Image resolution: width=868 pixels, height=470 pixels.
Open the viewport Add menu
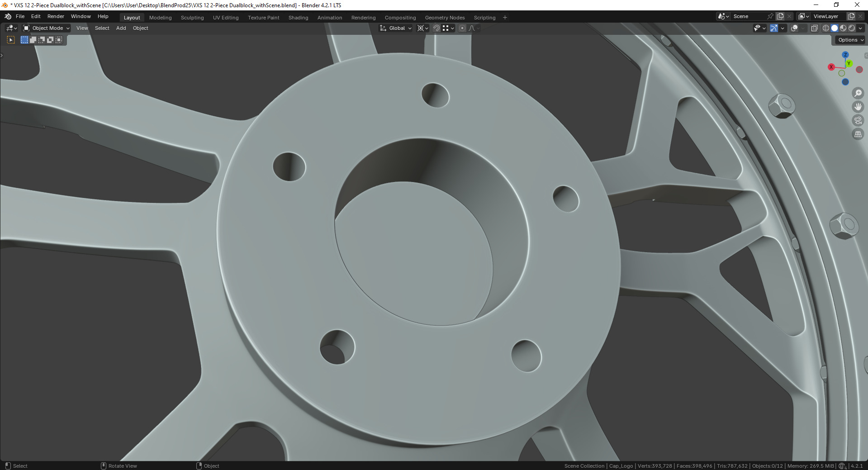121,28
